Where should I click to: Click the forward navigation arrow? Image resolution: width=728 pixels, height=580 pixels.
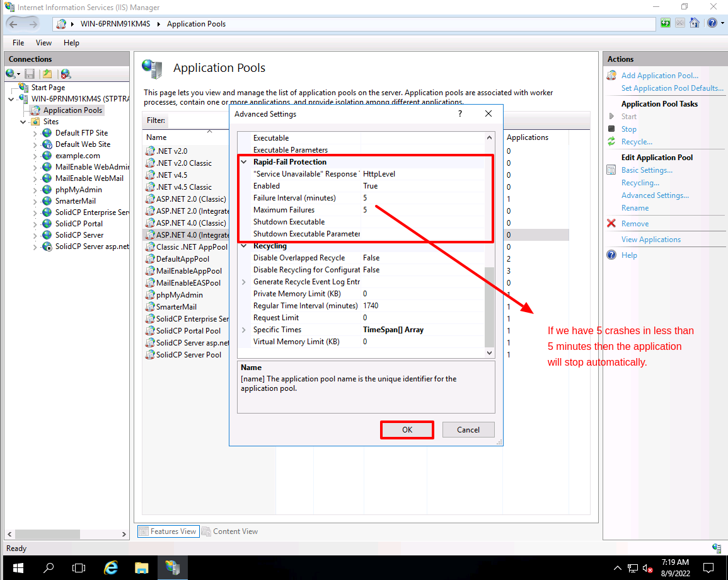[33, 24]
